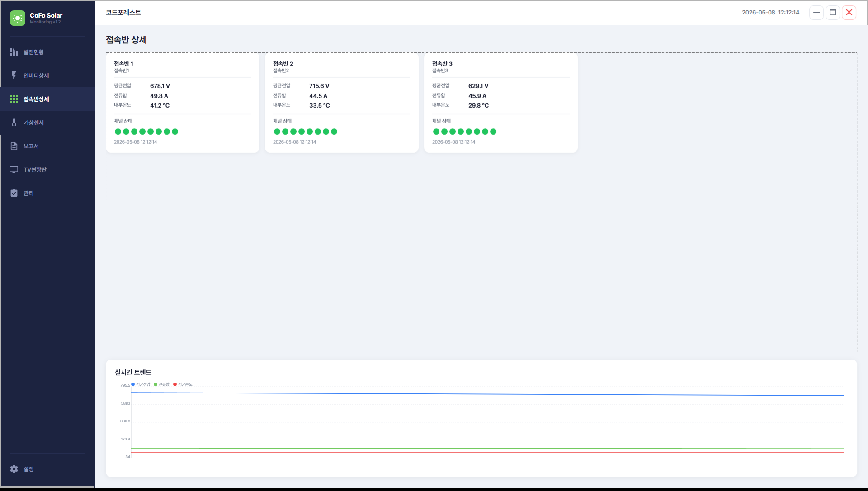Image resolution: width=868 pixels, height=491 pixels.
Task: Click the 678.1 V voltage value
Action: (160, 86)
